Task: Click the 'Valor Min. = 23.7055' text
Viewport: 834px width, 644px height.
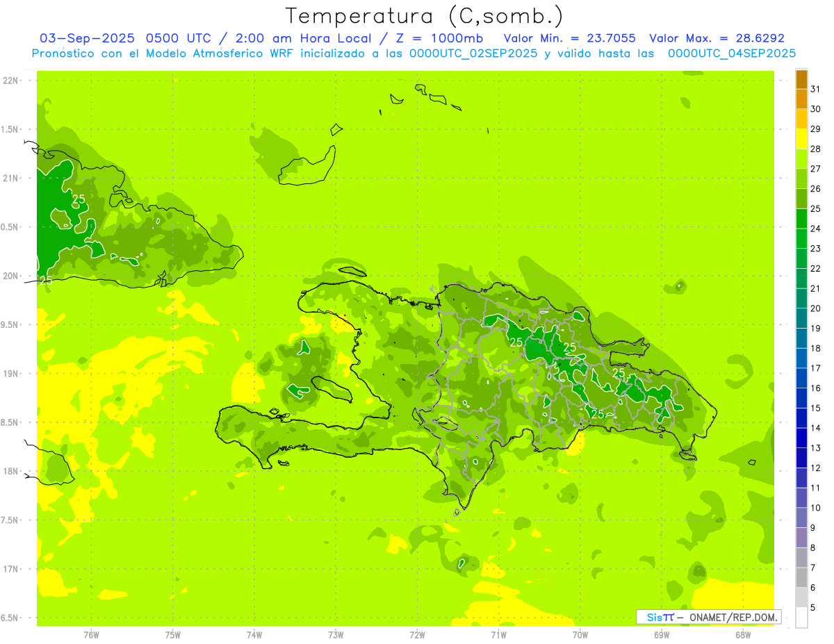Action: pos(570,38)
